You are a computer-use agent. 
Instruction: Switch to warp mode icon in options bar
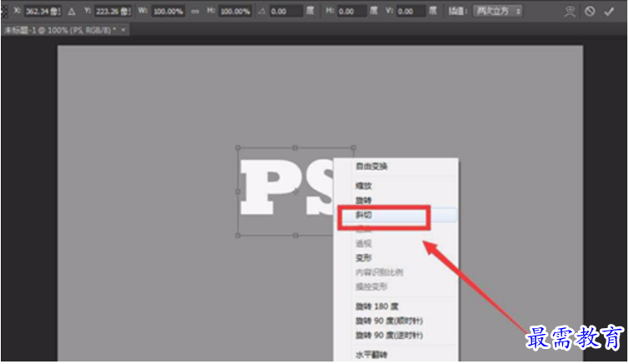pyautogui.click(x=570, y=11)
